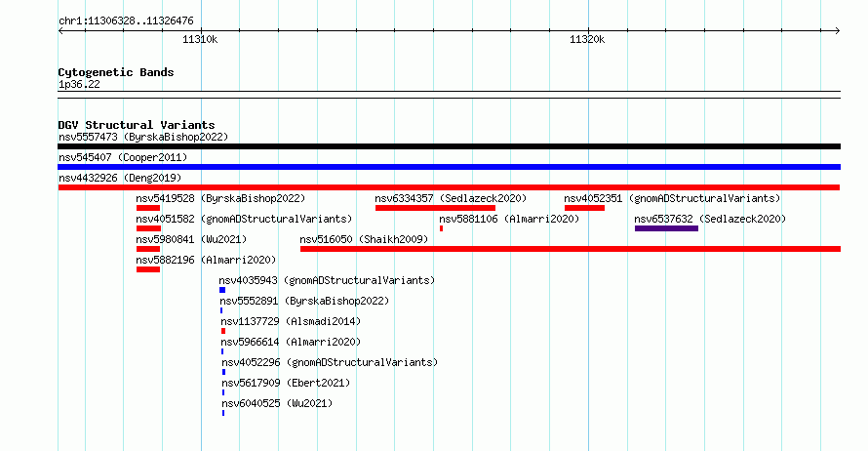Viewport: 868px width, 451px height.
Task: Click the nsv1137729 (Alsmadi2014) label
Action: (291, 321)
